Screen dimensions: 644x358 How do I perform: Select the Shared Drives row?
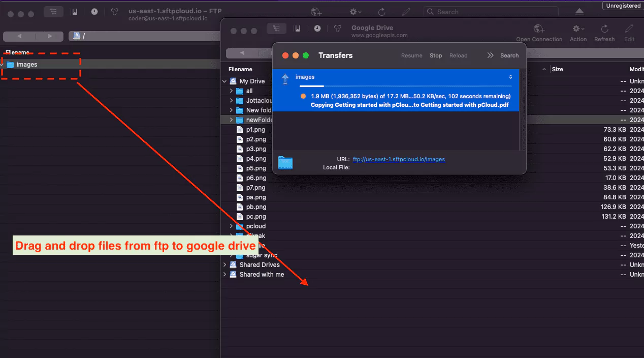click(x=432, y=265)
